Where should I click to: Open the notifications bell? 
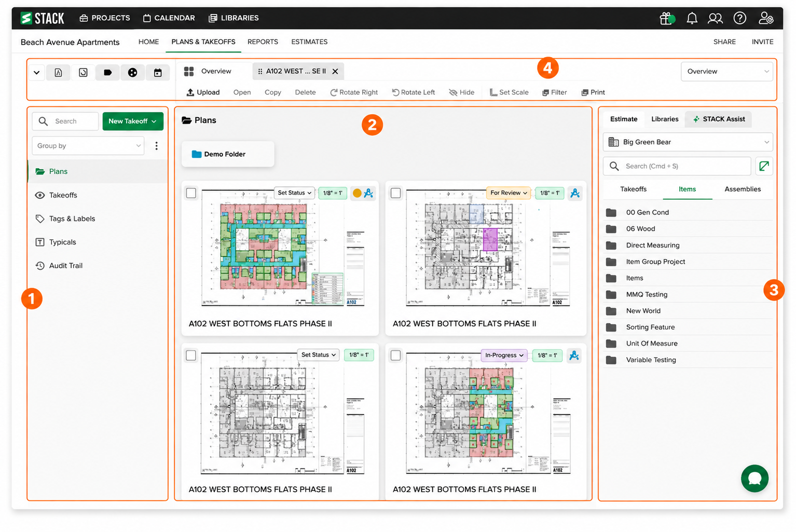[692, 18]
